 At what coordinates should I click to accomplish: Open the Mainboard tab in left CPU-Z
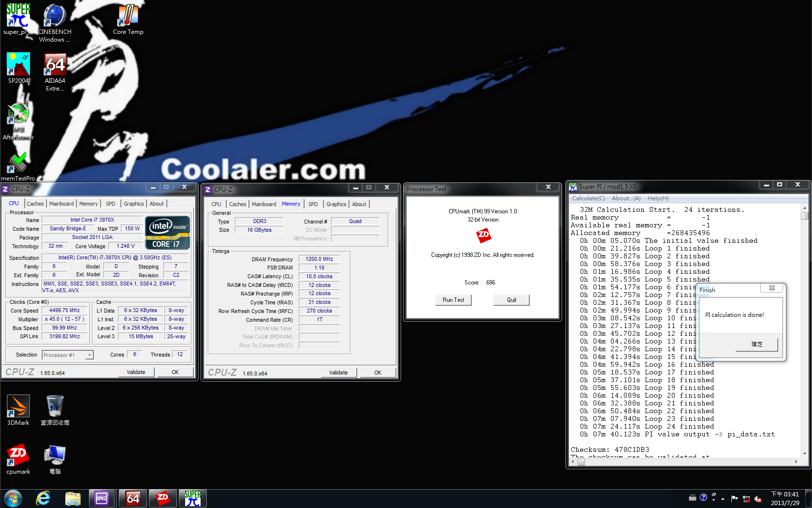tap(61, 204)
